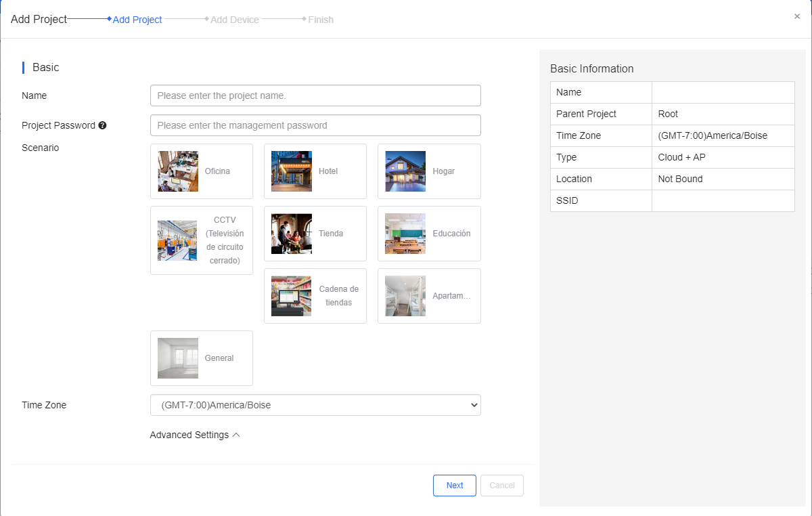The width and height of the screenshot is (812, 516).
Task: Click the Advanced Settings chevron arrow
Action: click(236, 435)
